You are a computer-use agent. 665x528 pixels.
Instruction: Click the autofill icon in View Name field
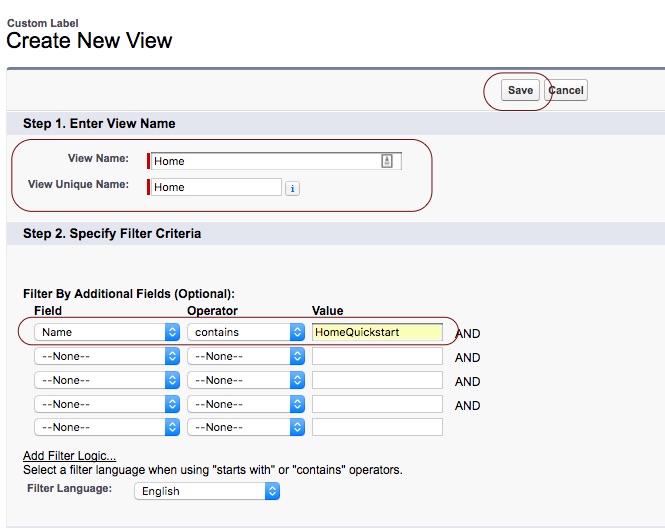[387, 161]
